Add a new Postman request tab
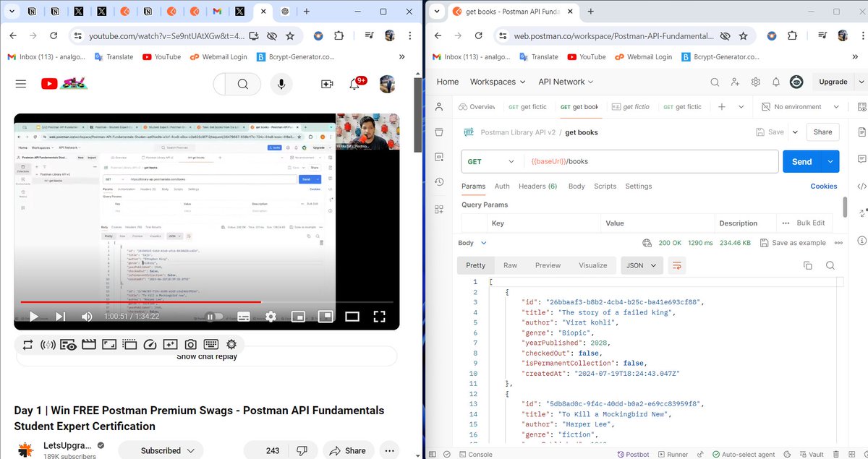868x459 pixels. tap(721, 106)
